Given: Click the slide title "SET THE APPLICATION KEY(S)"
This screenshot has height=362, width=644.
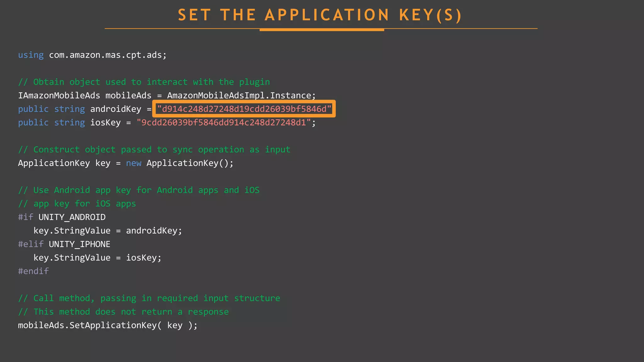Looking at the screenshot, I should [x=320, y=15].
